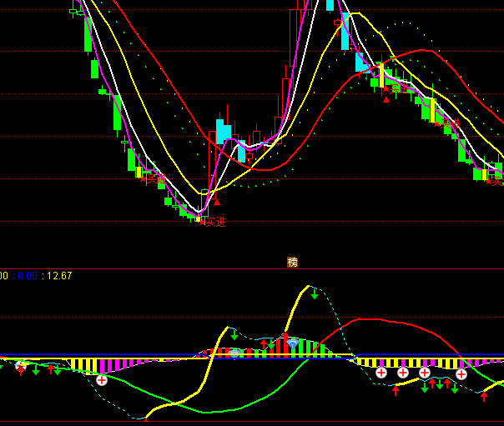The image size is (504, 426).
Task: Click the small red hollow square beside the cyan candles
Action: tap(249, 156)
